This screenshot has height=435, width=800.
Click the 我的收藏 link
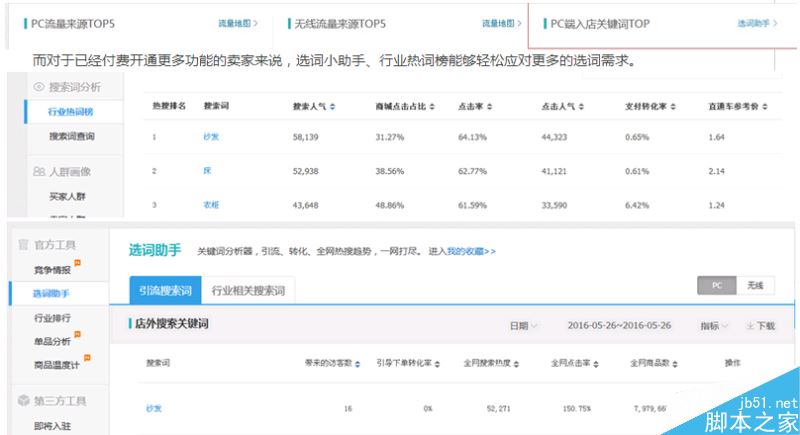(x=465, y=251)
